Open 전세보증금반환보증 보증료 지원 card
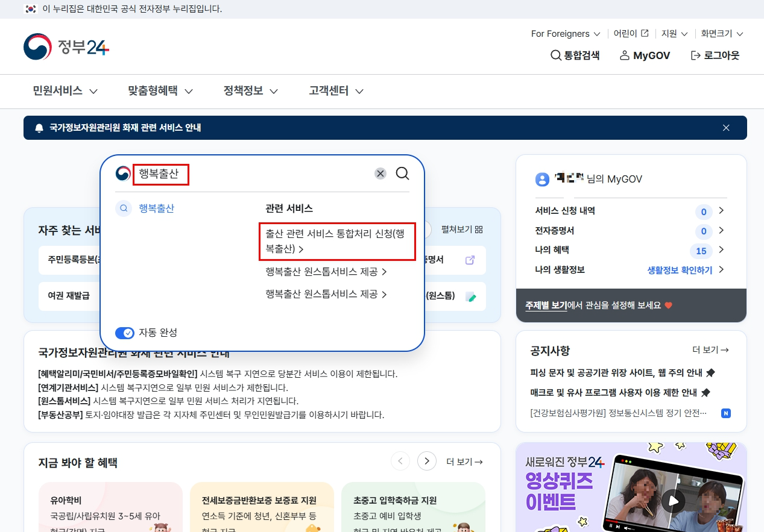The width and height of the screenshot is (764, 532). 262,507
